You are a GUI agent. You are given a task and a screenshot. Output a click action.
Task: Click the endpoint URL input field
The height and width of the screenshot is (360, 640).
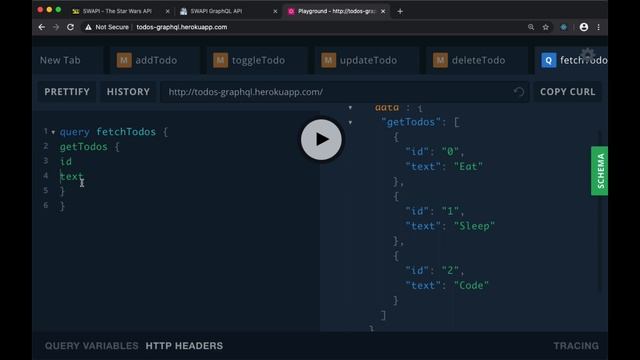click(x=344, y=92)
